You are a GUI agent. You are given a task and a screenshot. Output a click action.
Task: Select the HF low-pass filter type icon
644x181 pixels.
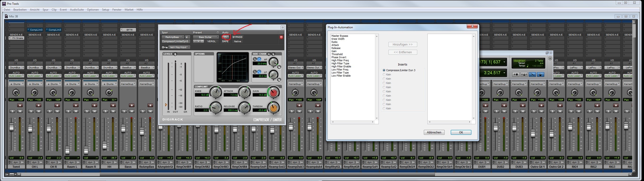coord(259,59)
